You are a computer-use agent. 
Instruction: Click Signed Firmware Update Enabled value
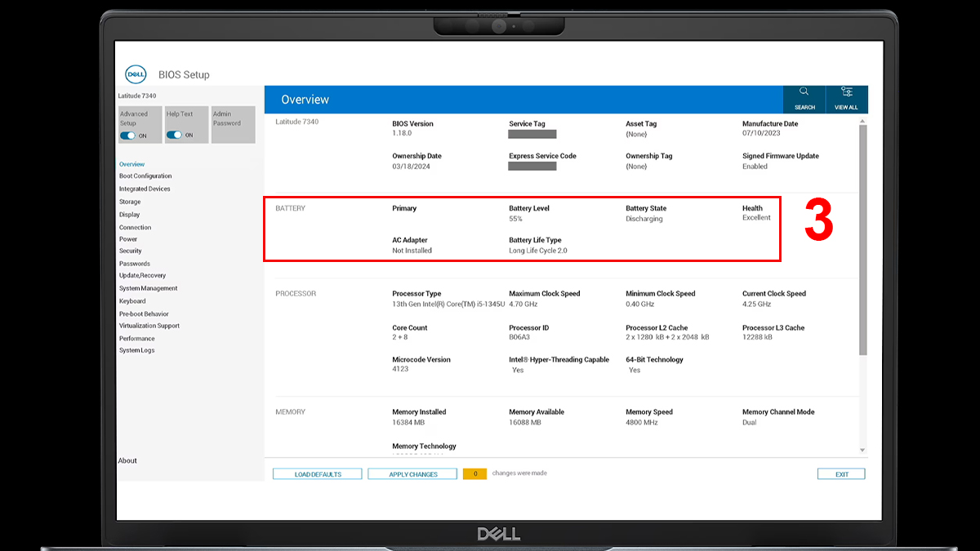(x=755, y=167)
